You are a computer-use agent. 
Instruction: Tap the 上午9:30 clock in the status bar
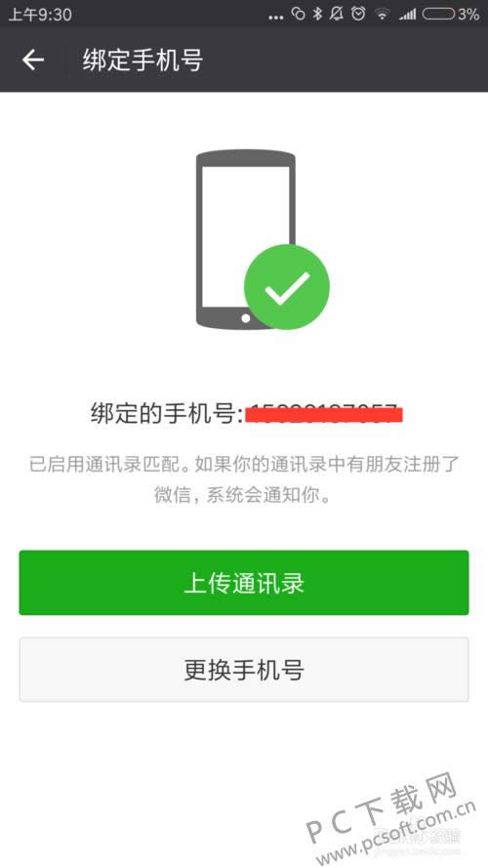click(x=40, y=15)
